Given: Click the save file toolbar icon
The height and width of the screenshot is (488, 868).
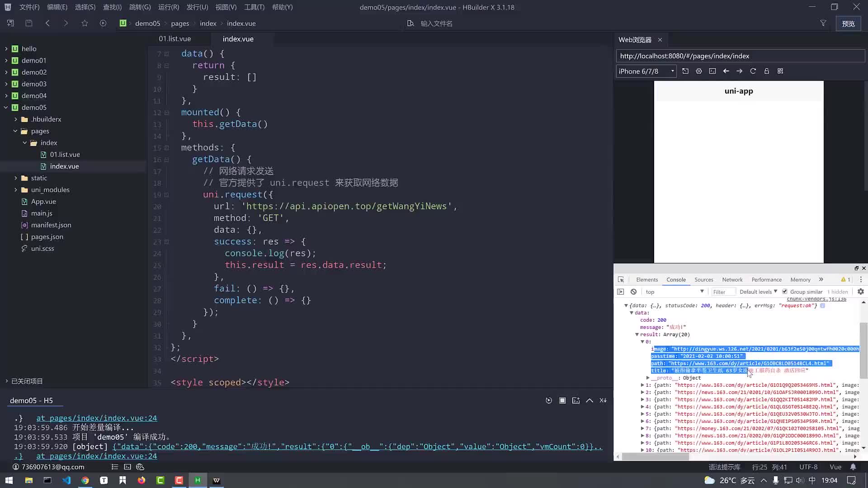Looking at the screenshot, I should tap(29, 23).
